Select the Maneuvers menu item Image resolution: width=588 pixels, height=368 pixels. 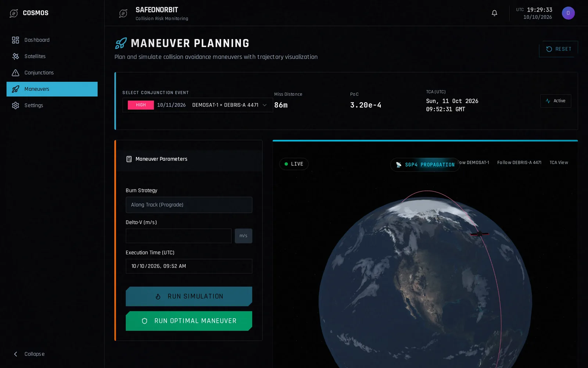pyautogui.click(x=52, y=89)
